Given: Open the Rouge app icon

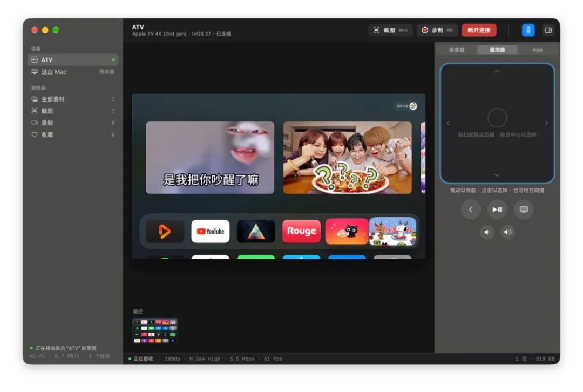Looking at the screenshot, I should click(301, 231).
